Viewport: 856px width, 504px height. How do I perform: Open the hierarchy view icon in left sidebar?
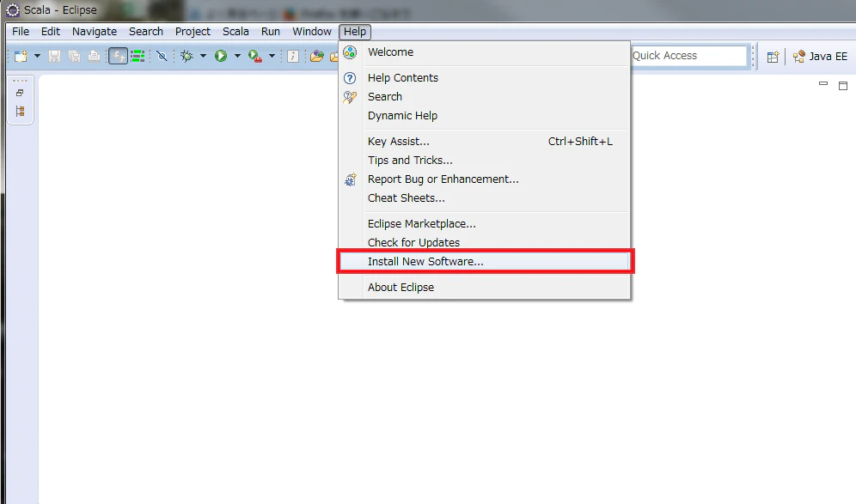pyautogui.click(x=21, y=112)
